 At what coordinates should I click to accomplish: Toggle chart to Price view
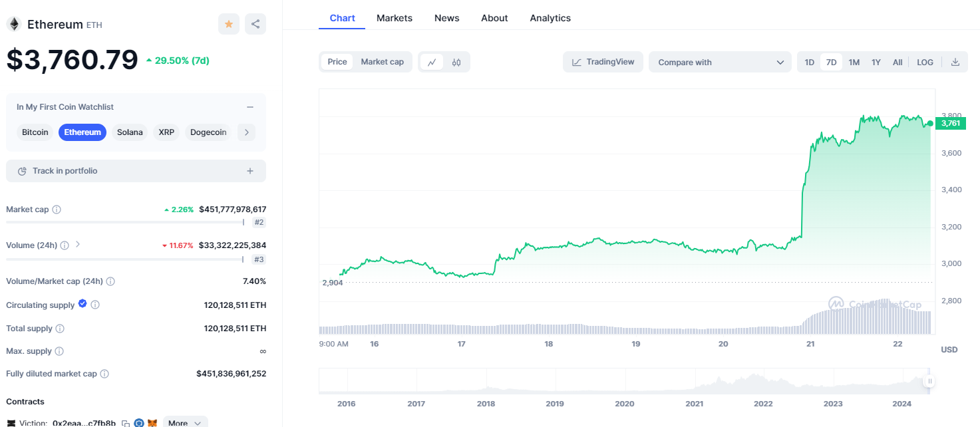pos(337,62)
